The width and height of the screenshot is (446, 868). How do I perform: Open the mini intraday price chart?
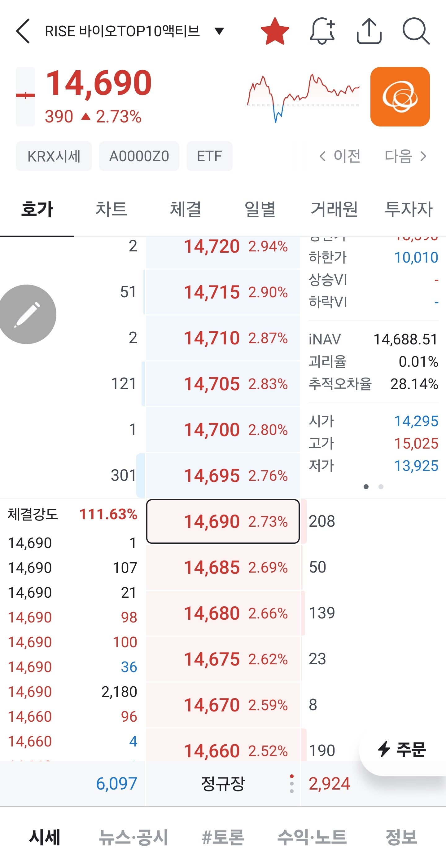pyautogui.click(x=303, y=98)
